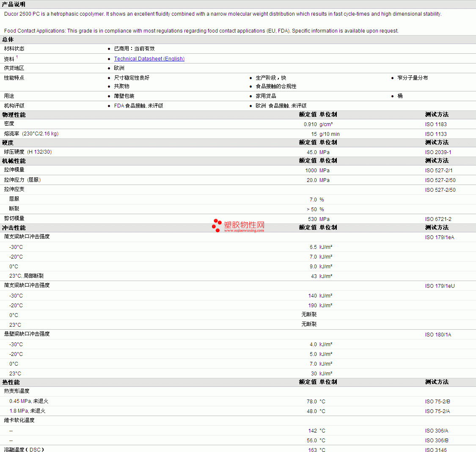Select the ball hardness value 45.0
This screenshot has width=476, height=452.
[x=311, y=152]
